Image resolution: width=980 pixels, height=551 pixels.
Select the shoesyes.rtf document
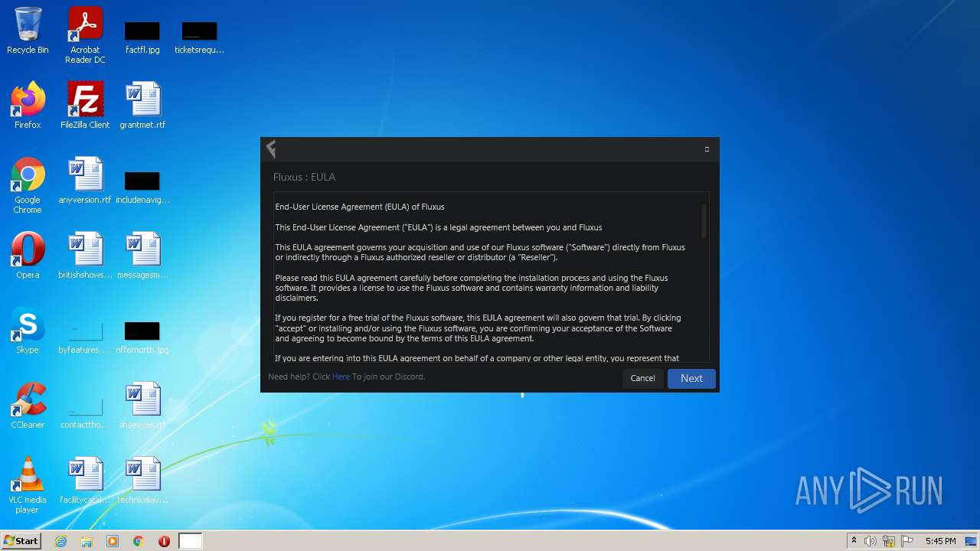point(142,406)
